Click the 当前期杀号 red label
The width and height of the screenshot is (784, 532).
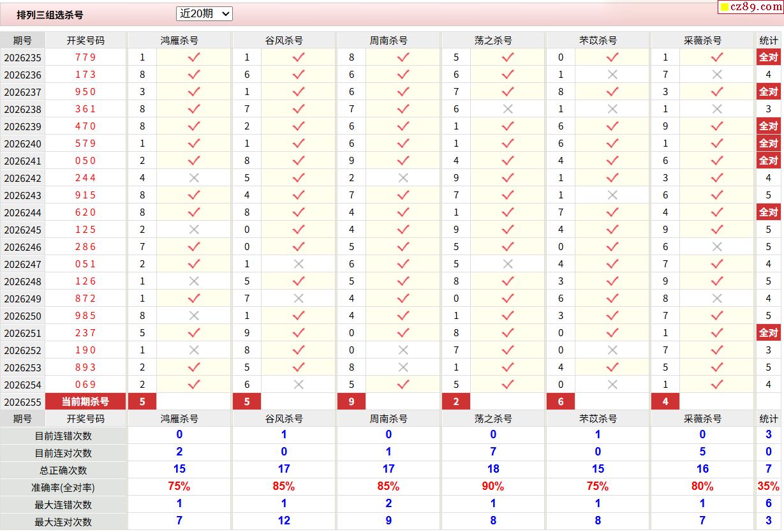point(85,402)
